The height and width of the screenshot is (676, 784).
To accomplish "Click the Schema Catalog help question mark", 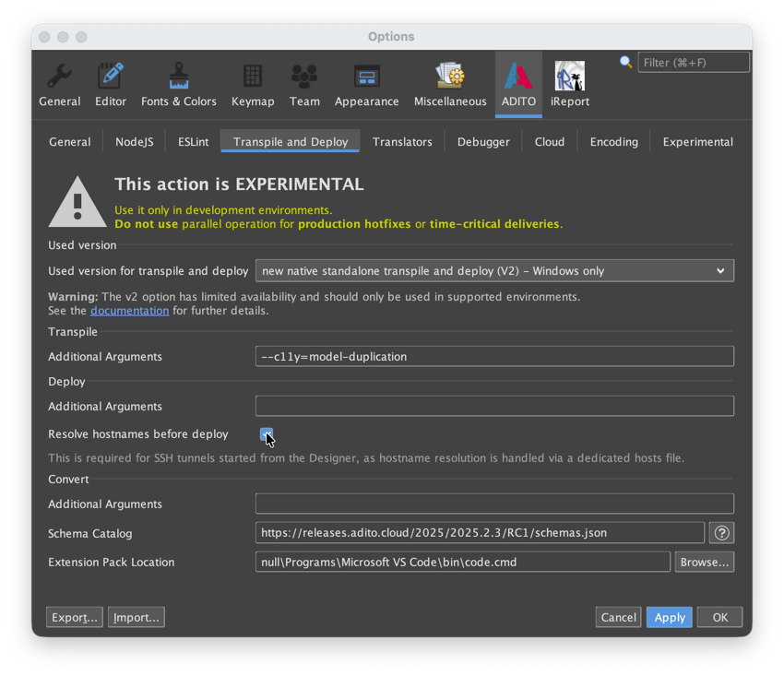I will [721, 532].
